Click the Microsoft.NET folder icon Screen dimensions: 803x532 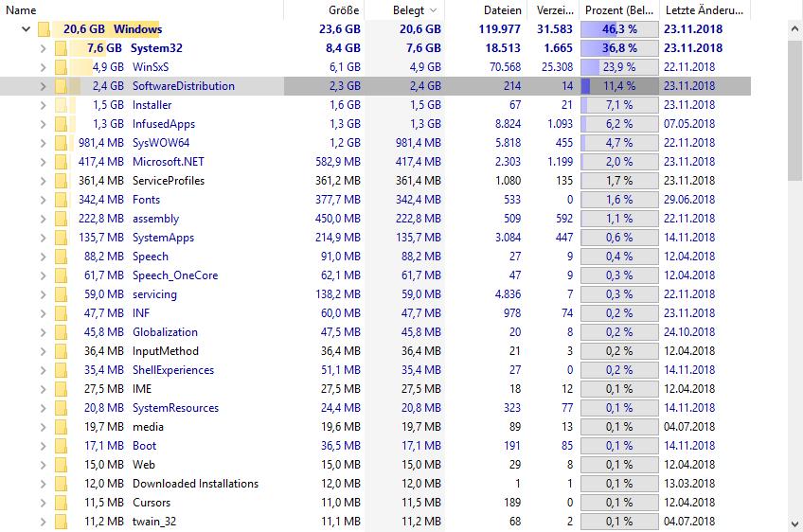tap(61, 162)
